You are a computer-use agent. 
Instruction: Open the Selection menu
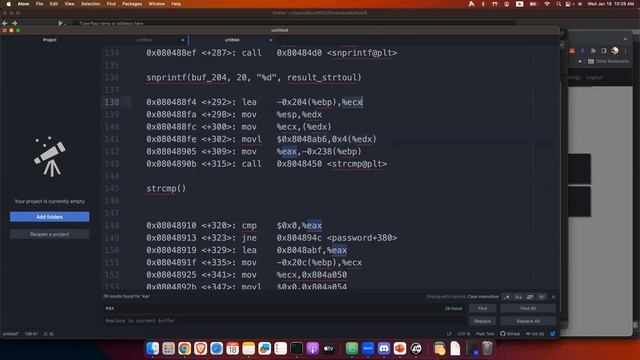[90, 4]
